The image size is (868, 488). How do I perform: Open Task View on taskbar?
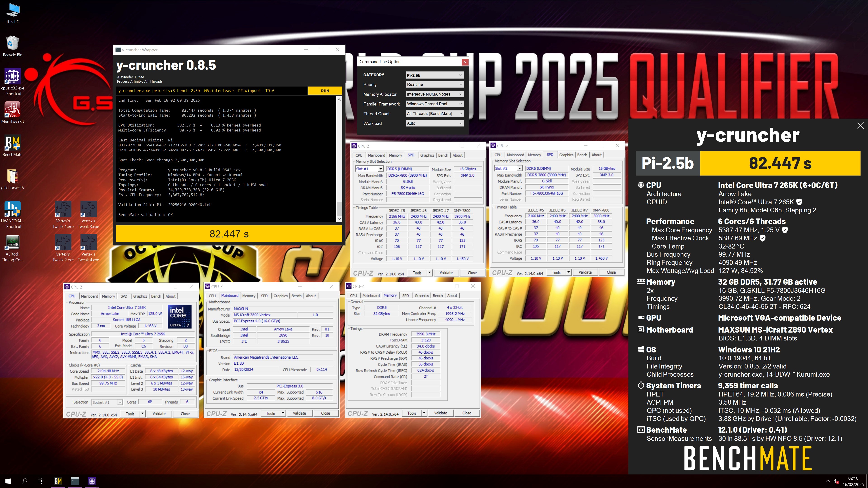click(x=40, y=481)
